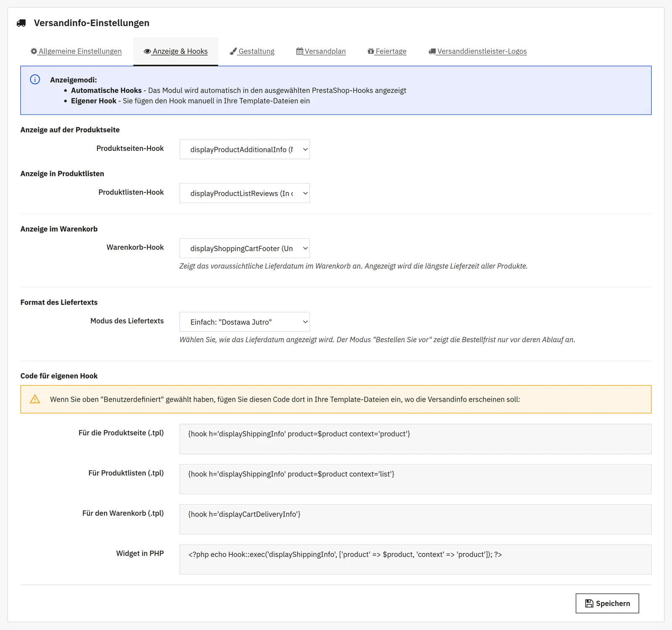Click the 'Eigener Hook' bullet text

click(94, 101)
